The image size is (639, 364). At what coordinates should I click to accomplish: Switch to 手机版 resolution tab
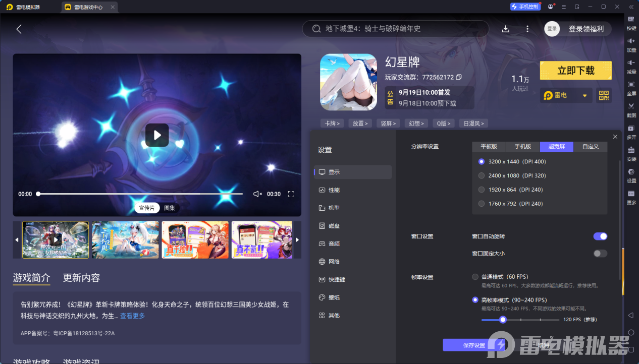pos(523,147)
